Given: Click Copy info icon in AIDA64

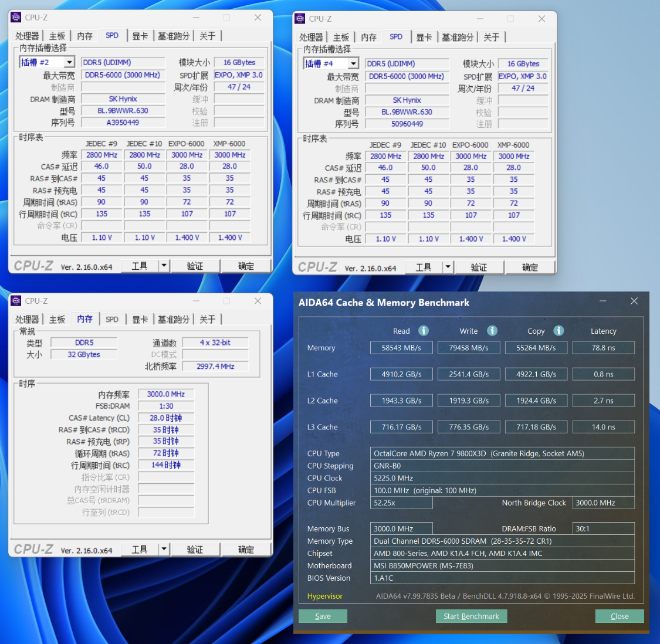Looking at the screenshot, I should tap(559, 331).
